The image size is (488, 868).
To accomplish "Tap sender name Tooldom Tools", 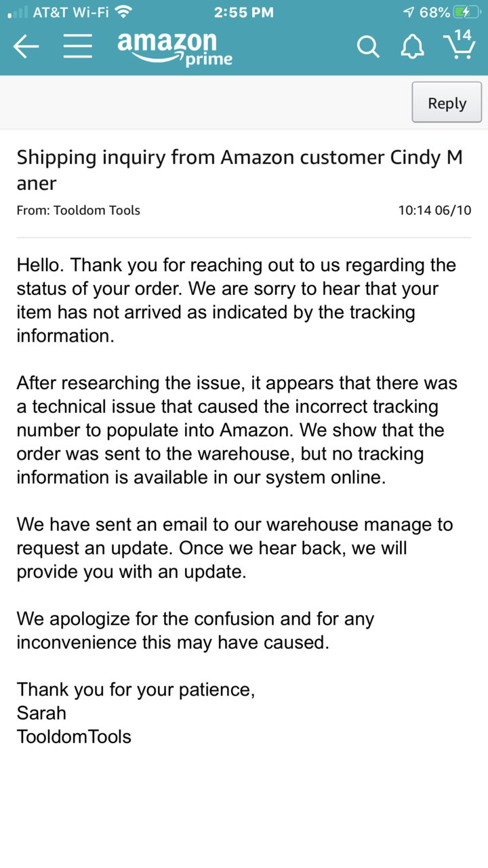I will (97, 210).
